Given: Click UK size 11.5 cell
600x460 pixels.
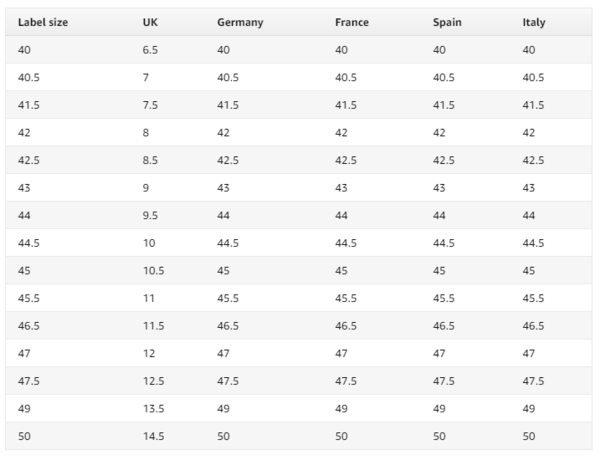Looking at the screenshot, I should [153, 326].
